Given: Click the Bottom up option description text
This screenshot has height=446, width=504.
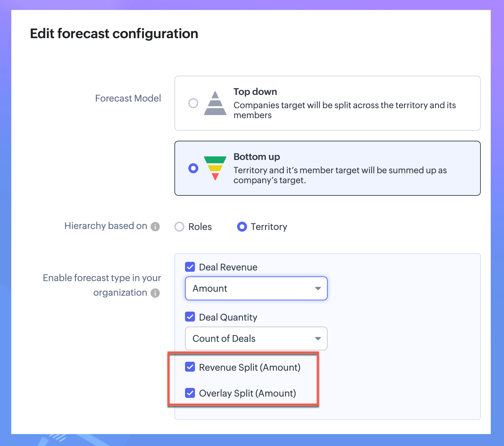Looking at the screenshot, I should click(340, 175).
